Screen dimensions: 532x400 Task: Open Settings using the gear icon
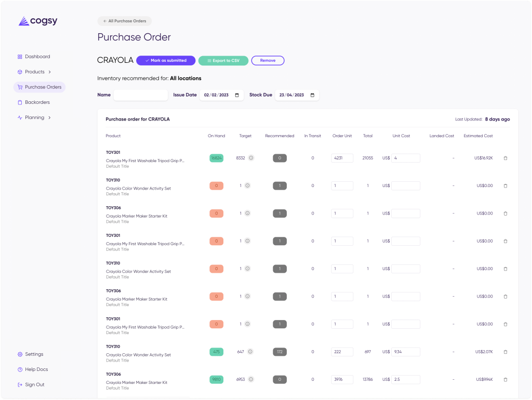(19, 354)
